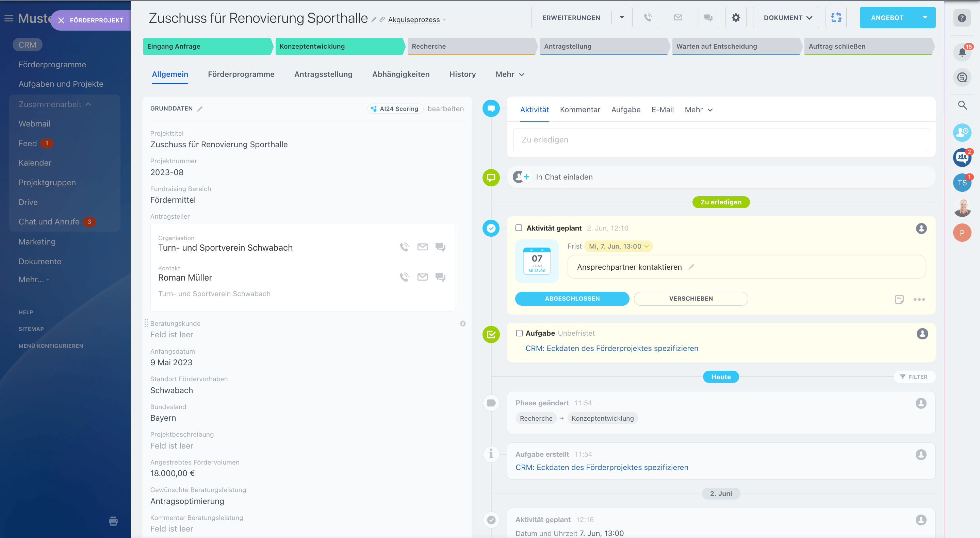Check the Aktivität geplant checkbox
The width and height of the screenshot is (980, 538).
pyautogui.click(x=519, y=228)
